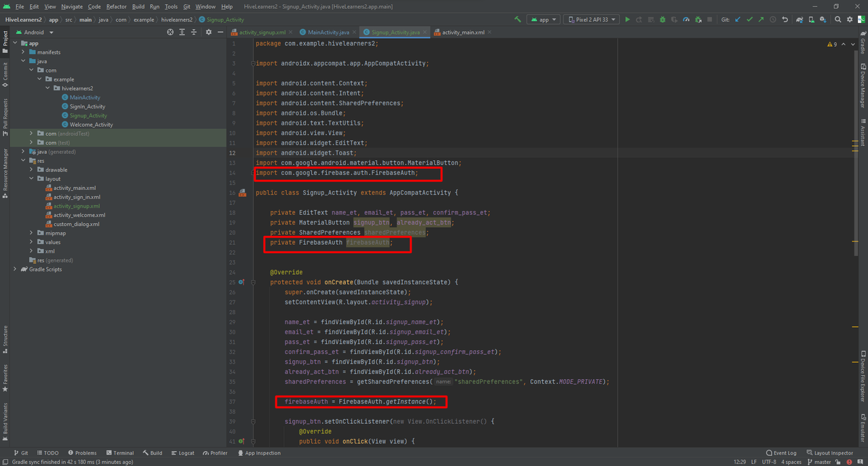Viewport: 868px width, 466px height.
Task: Open the Device Manager toolbar icon
Action: coord(812,20)
